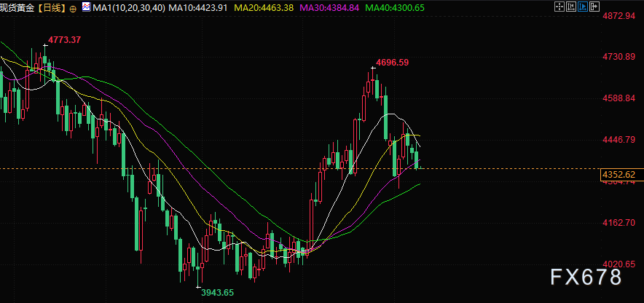This screenshot has width=644, height=303.
Task: Click the 4446.79 price axis label
Action: 619,140
